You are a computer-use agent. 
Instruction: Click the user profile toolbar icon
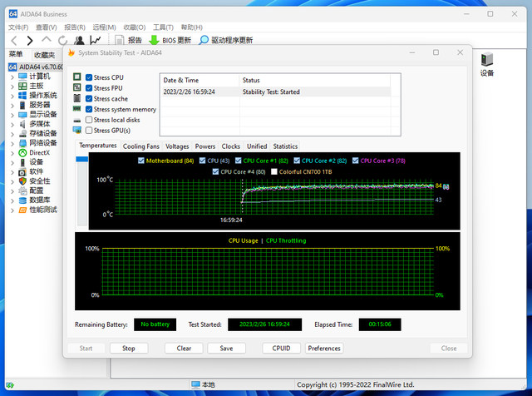pyautogui.click(x=80, y=40)
